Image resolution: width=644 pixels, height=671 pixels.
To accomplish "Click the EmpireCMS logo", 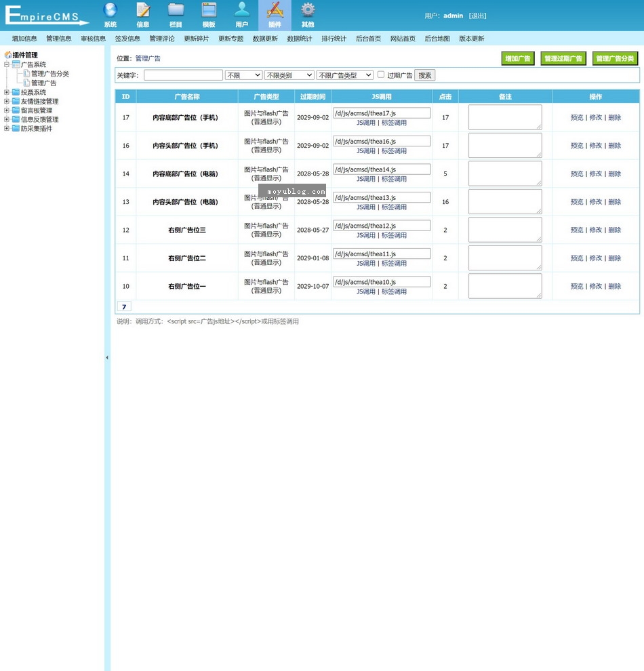I will tap(46, 16).
